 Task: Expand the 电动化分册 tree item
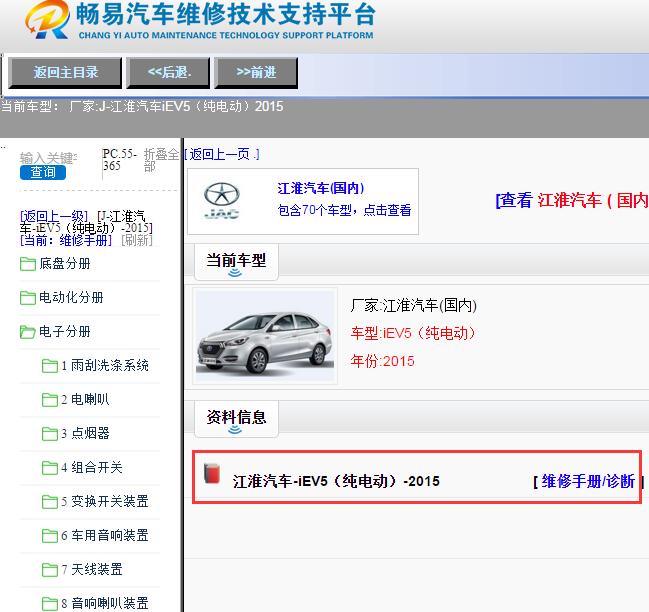pyautogui.click(x=71, y=298)
